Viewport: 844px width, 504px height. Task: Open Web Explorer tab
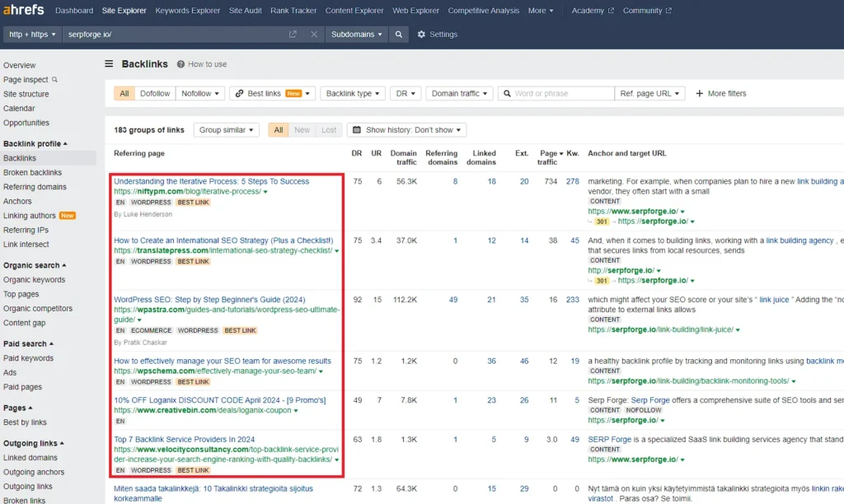(415, 10)
